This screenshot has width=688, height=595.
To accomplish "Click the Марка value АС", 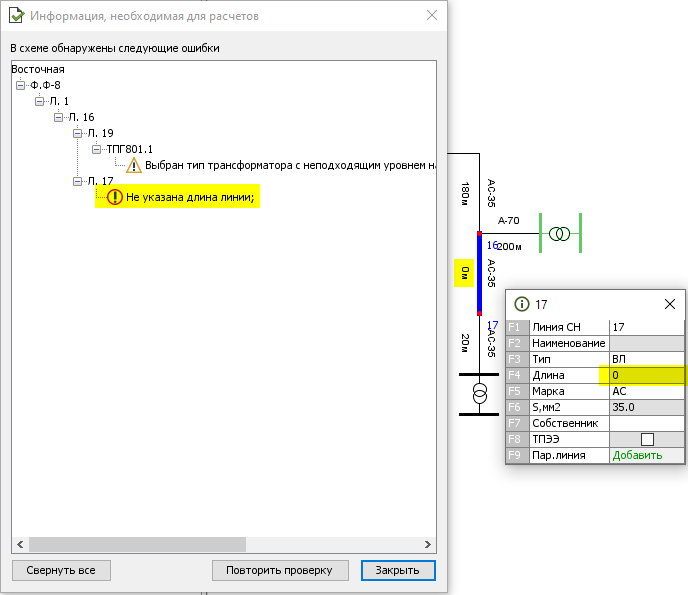I will point(647,391).
